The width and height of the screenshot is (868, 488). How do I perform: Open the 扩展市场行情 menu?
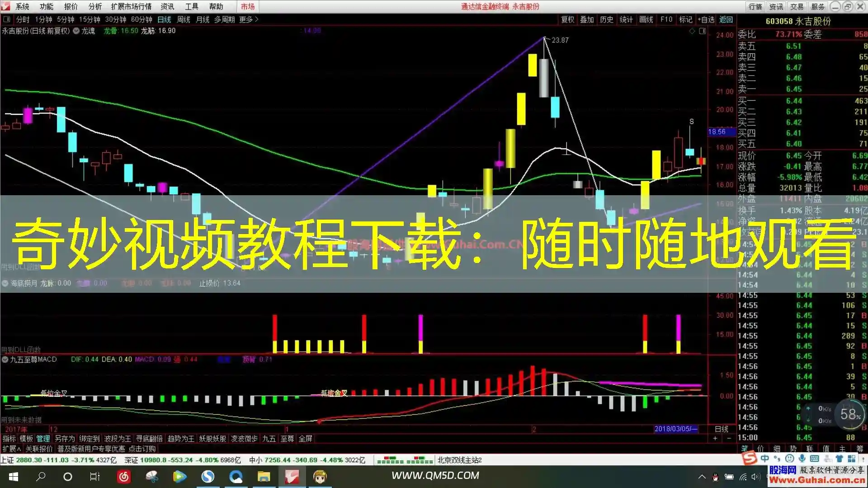coord(131,6)
